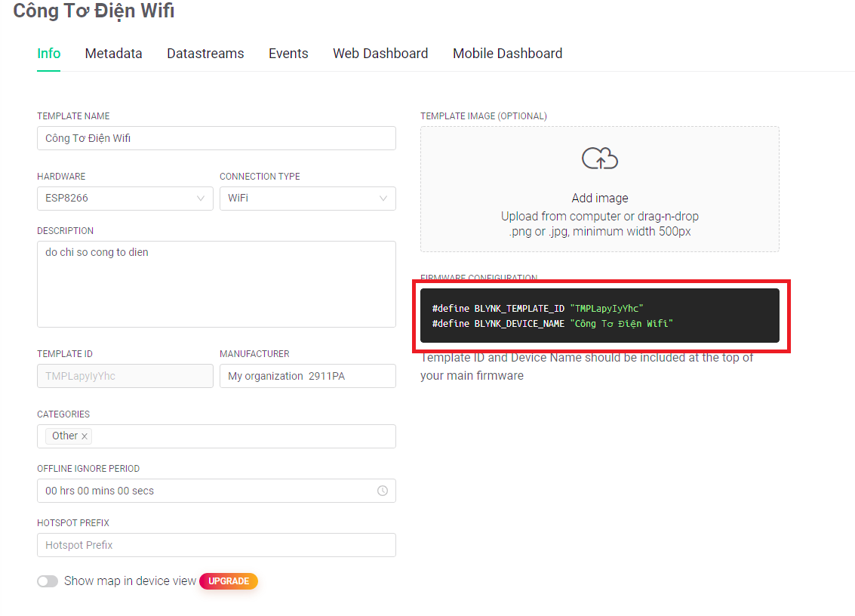This screenshot has width=855, height=616.
Task: Click the UPGRADE badge button
Action: 229,581
